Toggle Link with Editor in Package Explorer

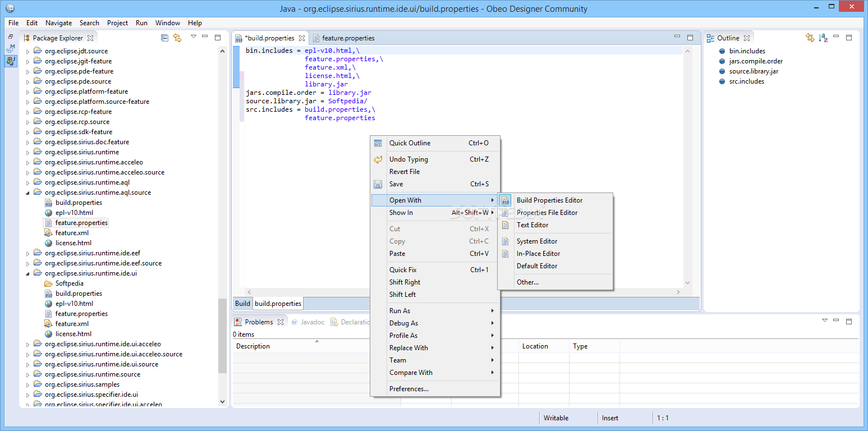point(178,38)
